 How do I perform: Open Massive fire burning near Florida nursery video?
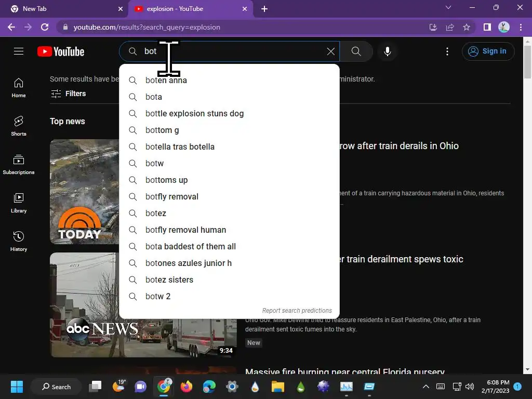click(x=345, y=371)
